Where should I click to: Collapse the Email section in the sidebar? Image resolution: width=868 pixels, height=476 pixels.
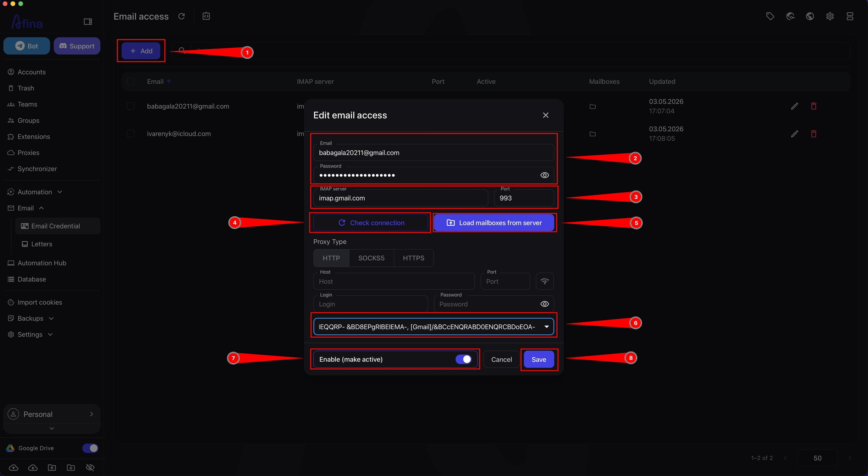41,208
